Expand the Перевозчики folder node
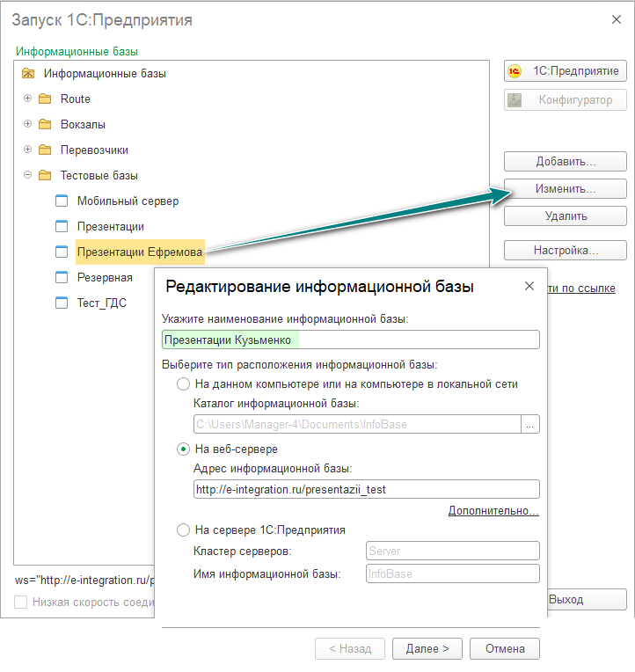The height and width of the screenshot is (672, 635). tap(28, 150)
